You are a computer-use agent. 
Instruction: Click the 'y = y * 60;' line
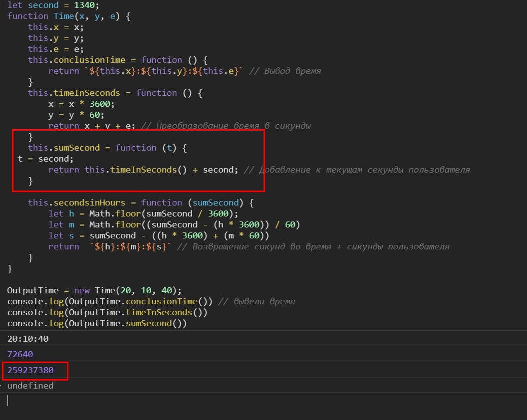point(76,115)
